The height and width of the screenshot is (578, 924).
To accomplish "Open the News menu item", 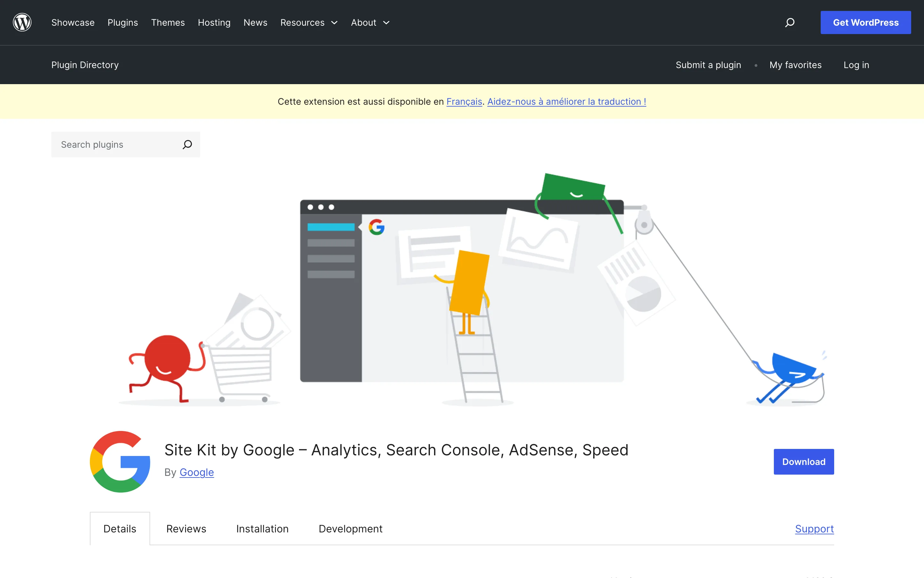I will point(255,22).
